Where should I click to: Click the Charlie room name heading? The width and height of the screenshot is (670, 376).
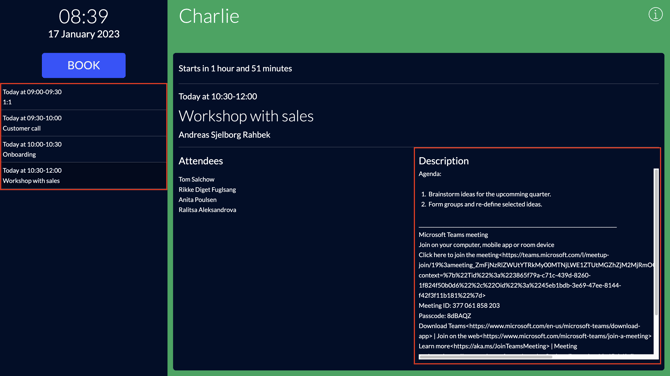(209, 16)
